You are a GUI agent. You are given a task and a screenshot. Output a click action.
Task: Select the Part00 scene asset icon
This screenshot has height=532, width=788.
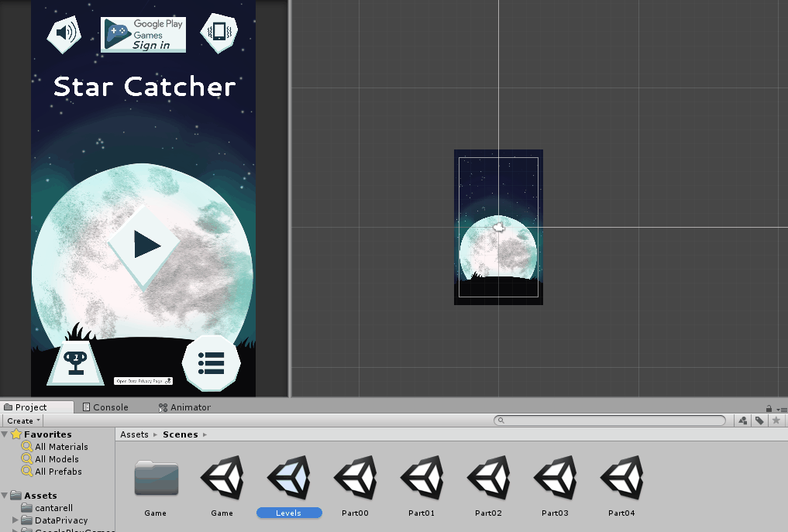click(x=356, y=477)
